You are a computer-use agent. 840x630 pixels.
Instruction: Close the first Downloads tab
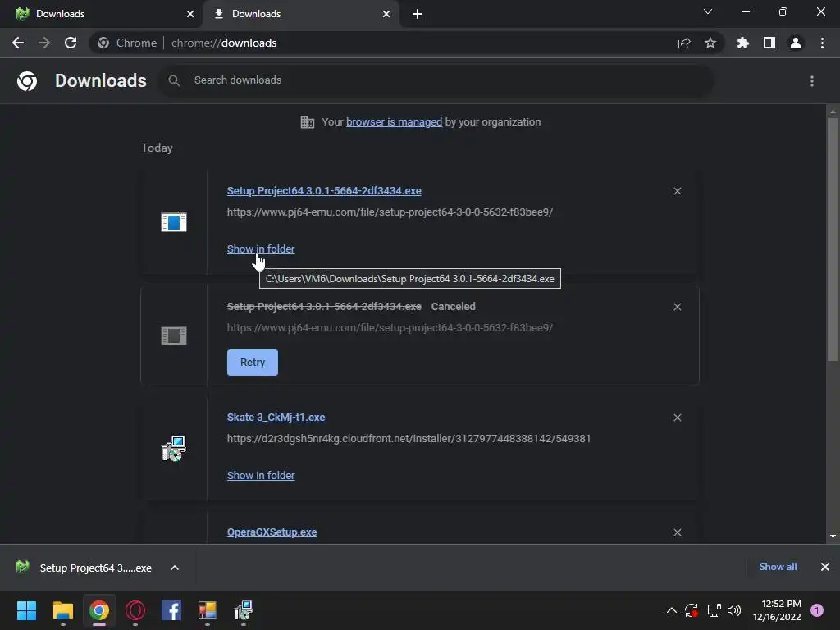point(190,14)
